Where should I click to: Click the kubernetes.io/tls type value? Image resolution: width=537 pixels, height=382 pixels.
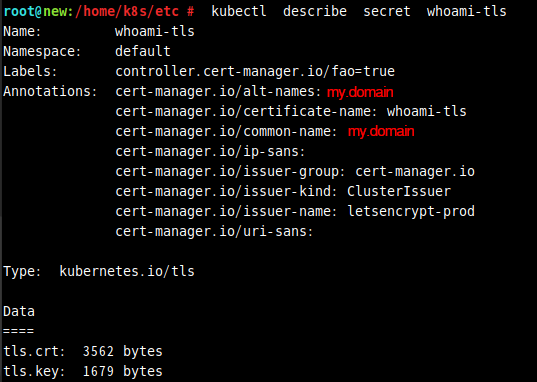(x=127, y=271)
